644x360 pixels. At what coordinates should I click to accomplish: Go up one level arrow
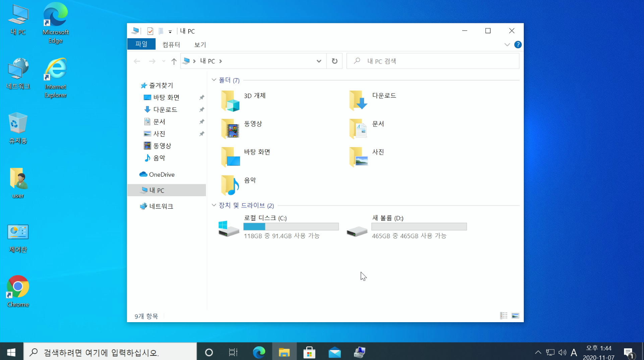point(174,61)
